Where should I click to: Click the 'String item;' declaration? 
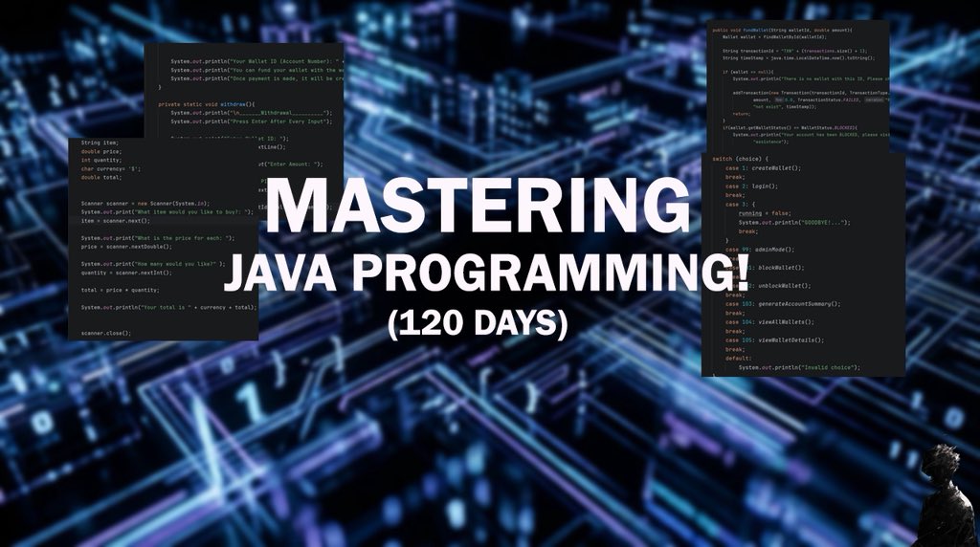click(x=100, y=143)
